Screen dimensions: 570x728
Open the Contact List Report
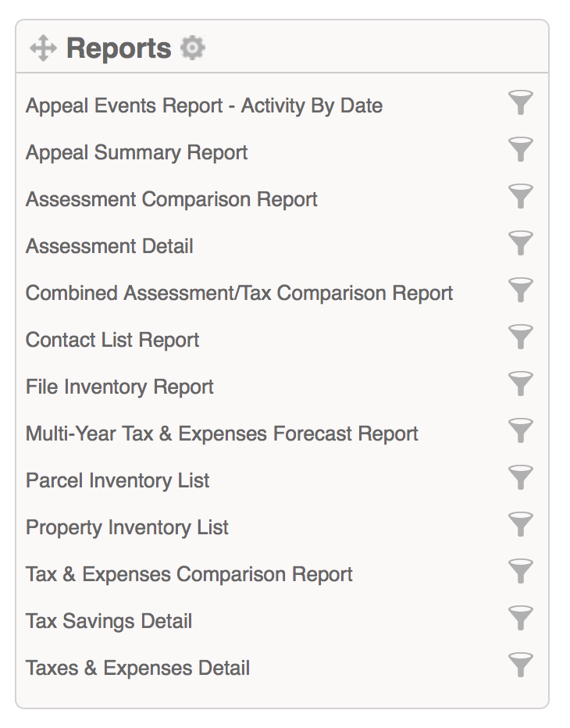point(112,341)
